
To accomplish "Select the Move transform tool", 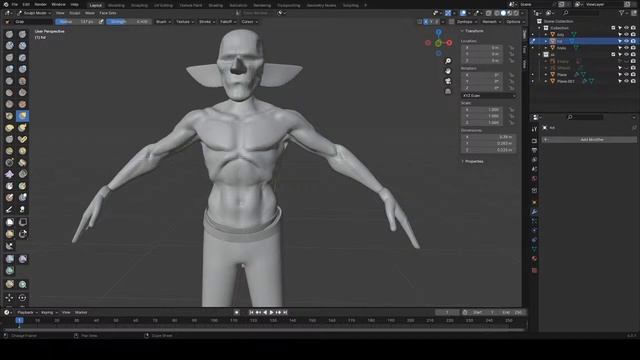I will click(9, 298).
